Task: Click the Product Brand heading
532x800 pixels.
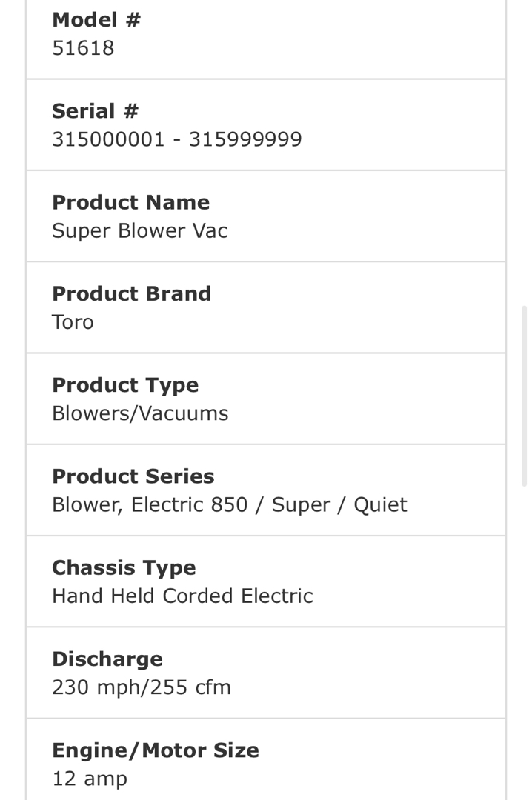Action: [131, 293]
